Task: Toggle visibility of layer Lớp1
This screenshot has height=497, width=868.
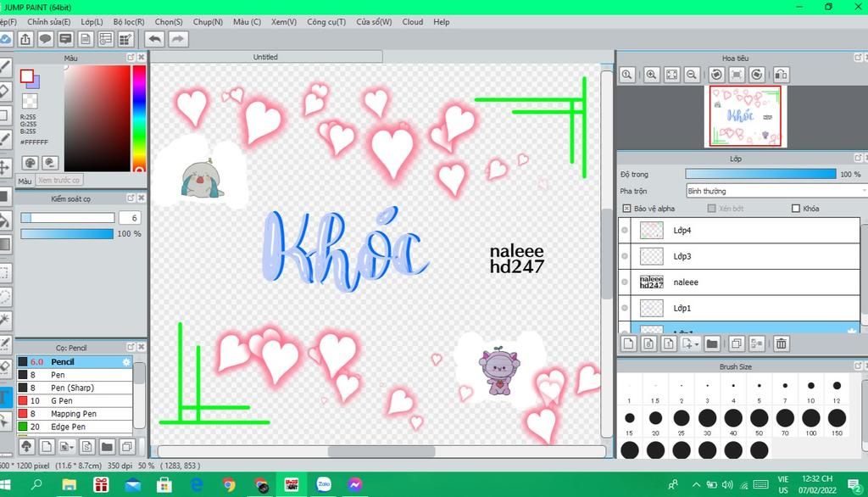Action: point(625,308)
